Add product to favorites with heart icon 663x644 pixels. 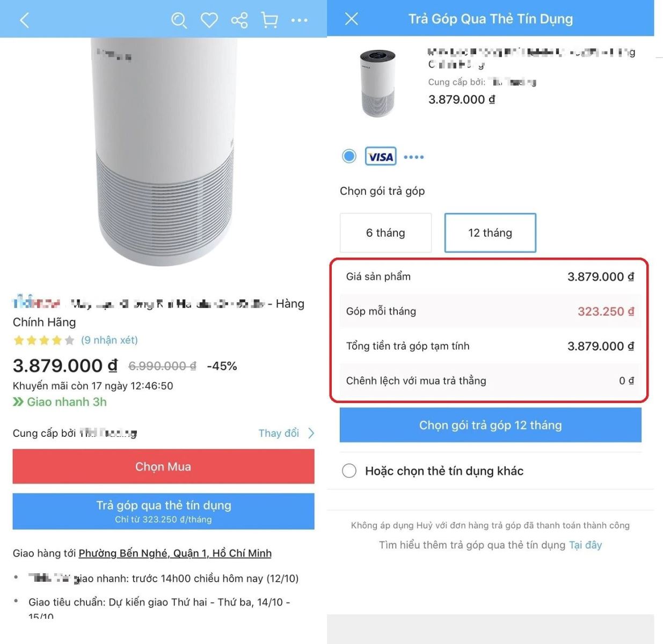pyautogui.click(x=209, y=20)
